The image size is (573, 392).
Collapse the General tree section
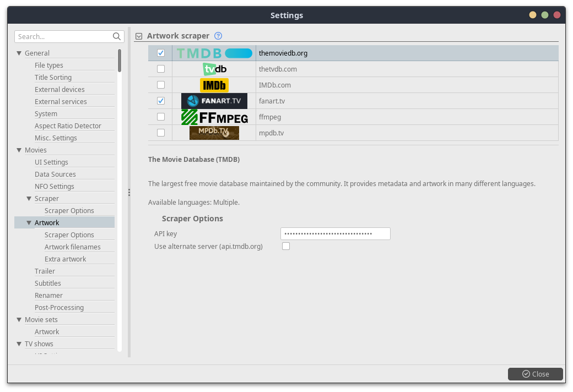(x=19, y=53)
